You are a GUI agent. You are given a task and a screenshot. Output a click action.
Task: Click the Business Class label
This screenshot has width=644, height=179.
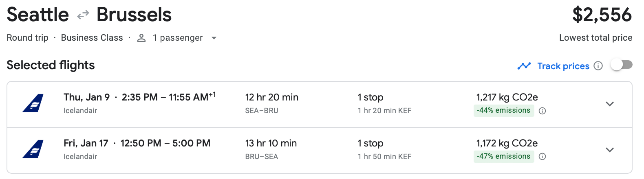[92, 38]
